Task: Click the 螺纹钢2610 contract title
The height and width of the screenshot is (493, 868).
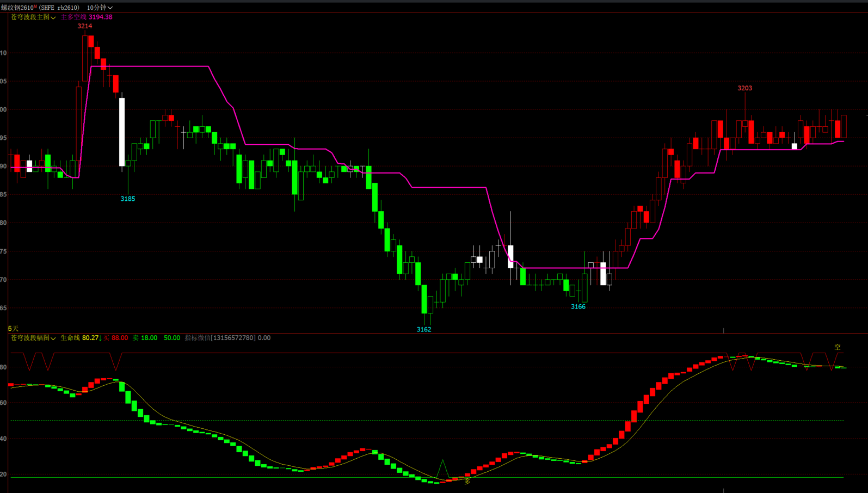Action: [x=16, y=8]
